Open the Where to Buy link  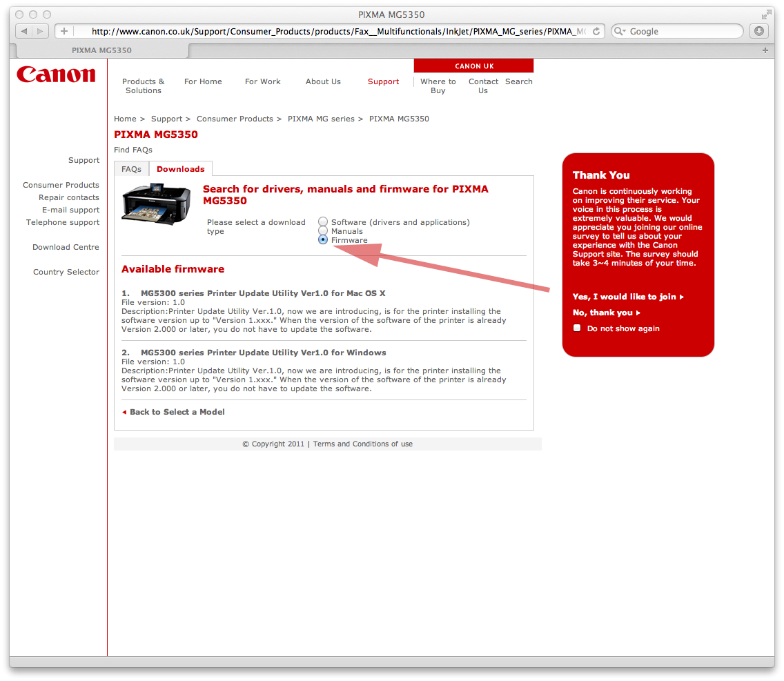pos(438,86)
